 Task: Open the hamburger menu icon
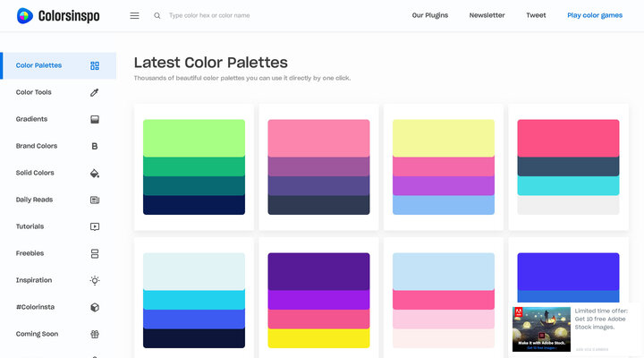click(134, 15)
